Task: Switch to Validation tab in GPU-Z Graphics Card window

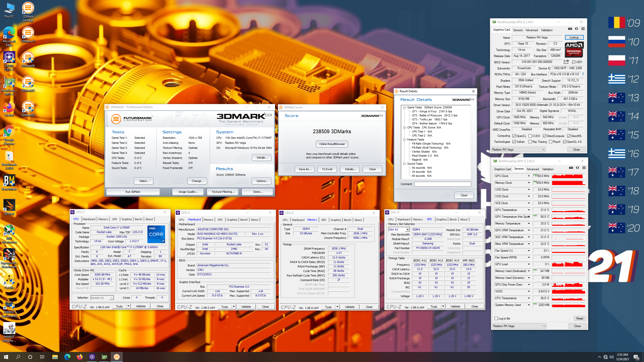Action: click(x=547, y=30)
